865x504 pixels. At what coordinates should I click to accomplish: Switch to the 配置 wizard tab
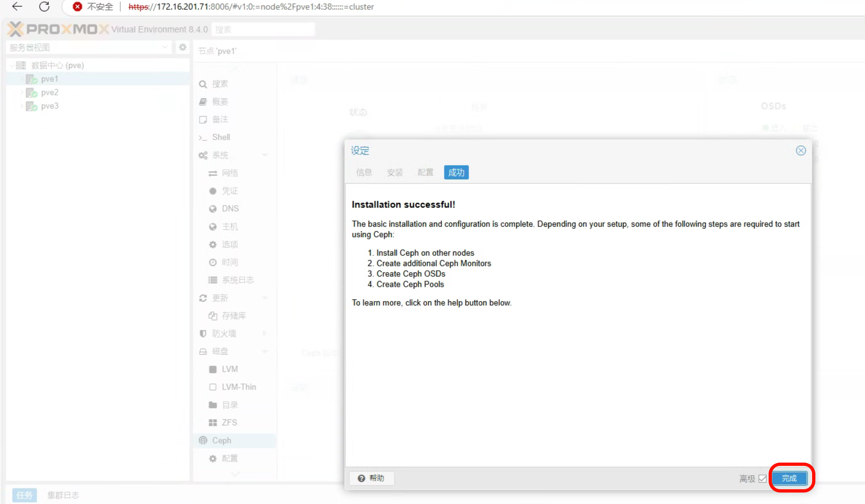pyautogui.click(x=425, y=172)
